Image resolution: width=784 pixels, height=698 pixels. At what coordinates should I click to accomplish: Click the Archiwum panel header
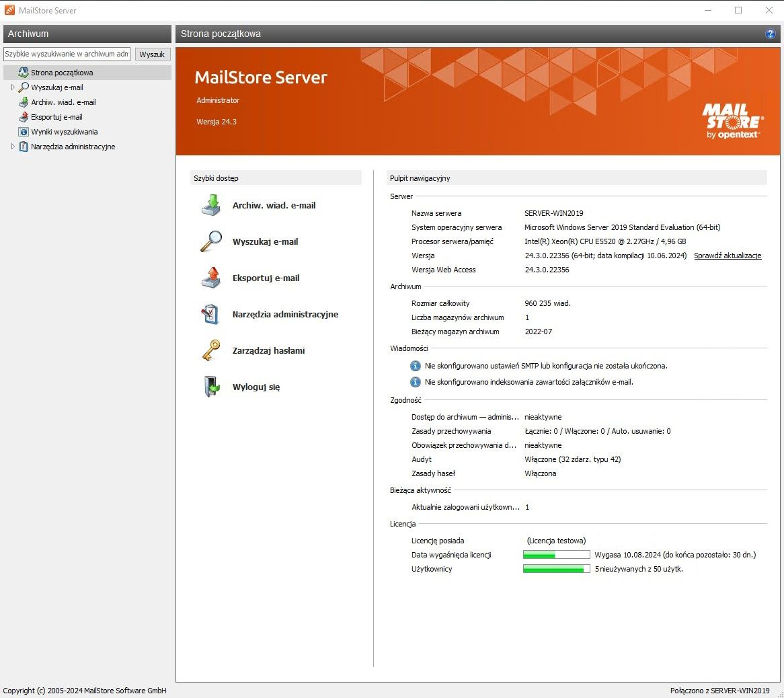[x=87, y=34]
